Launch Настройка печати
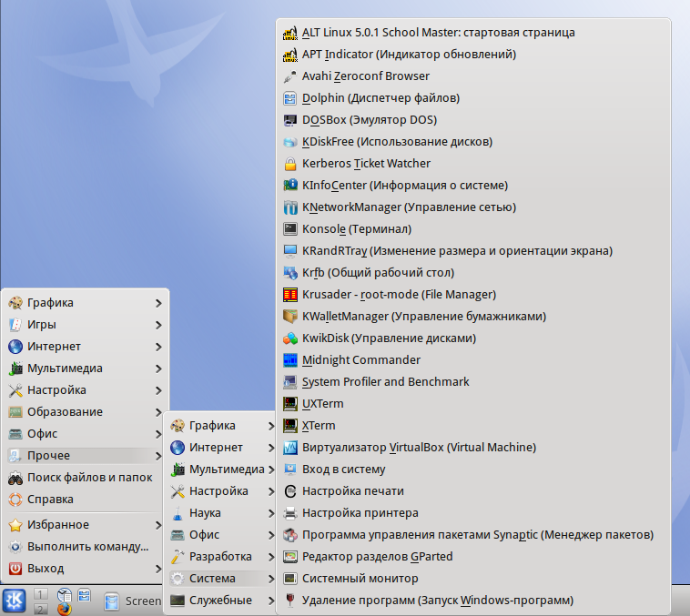690x616 pixels. [473, 491]
